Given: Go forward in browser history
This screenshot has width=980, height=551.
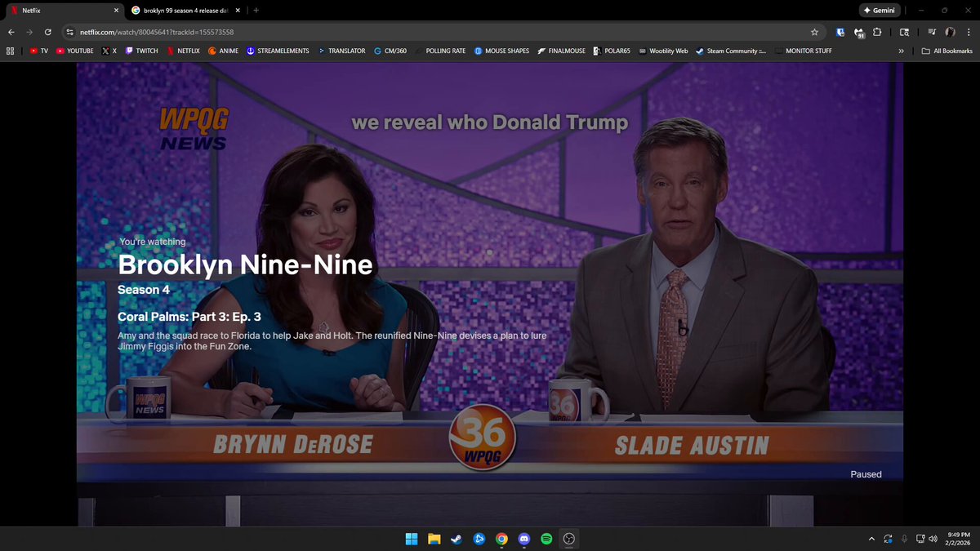Looking at the screenshot, I should pyautogui.click(x=29, y=32).
